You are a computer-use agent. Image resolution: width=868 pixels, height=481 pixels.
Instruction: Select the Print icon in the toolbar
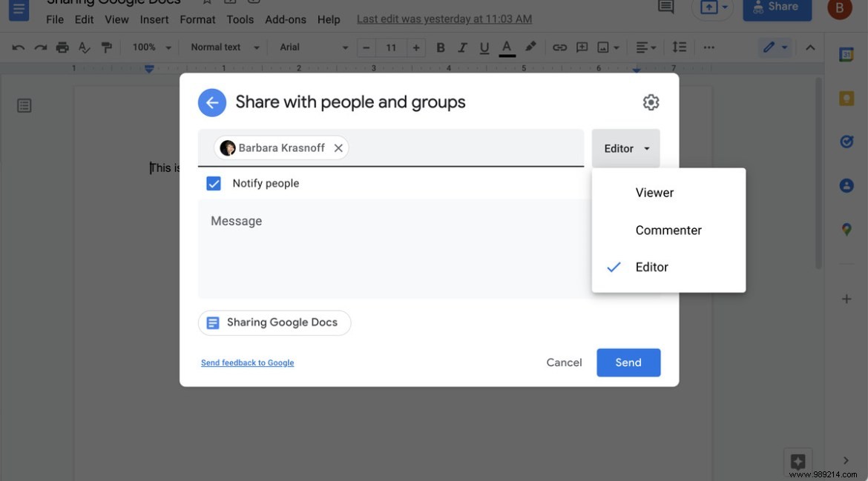click(62, 47)
